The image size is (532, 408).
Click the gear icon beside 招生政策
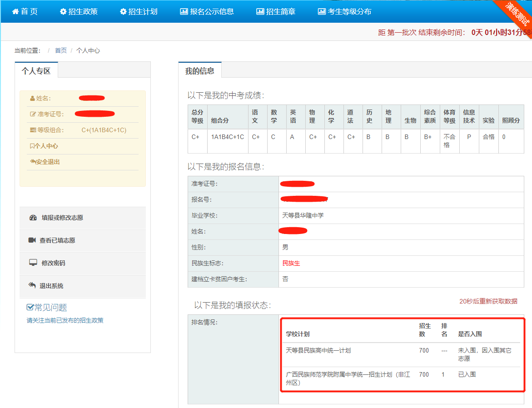click(63, 11)
